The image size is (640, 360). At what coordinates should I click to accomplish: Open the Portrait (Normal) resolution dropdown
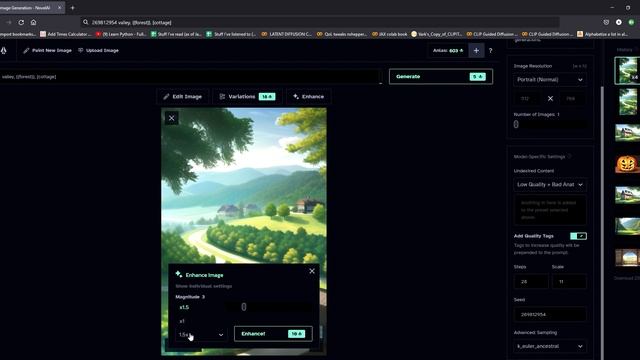(550, 80)
